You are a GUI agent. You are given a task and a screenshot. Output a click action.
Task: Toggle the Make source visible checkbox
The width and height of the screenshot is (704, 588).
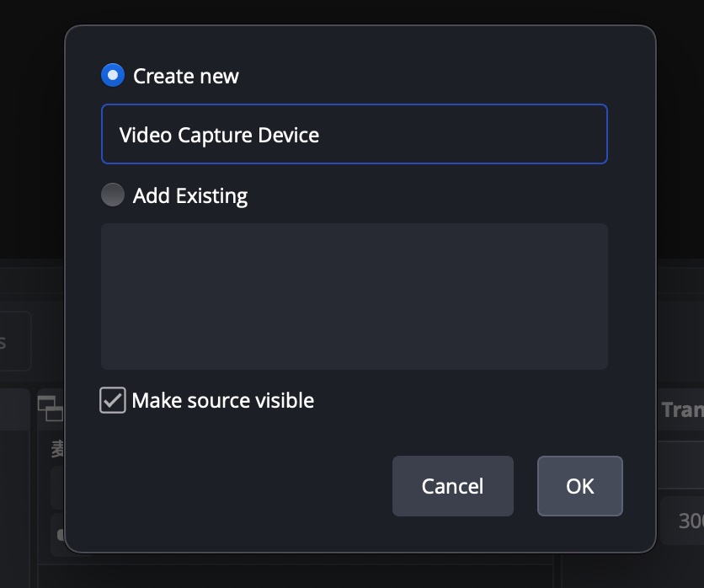(113, 400)
